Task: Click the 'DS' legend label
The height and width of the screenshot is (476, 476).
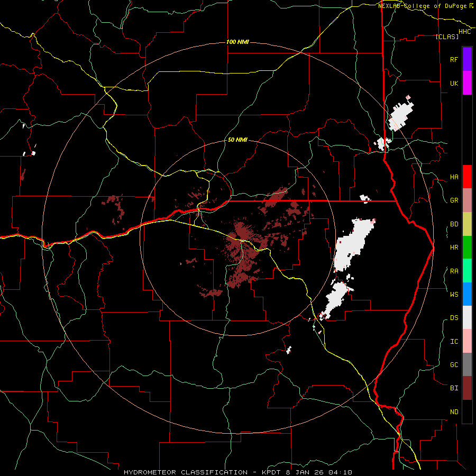Action: (454, 317)
